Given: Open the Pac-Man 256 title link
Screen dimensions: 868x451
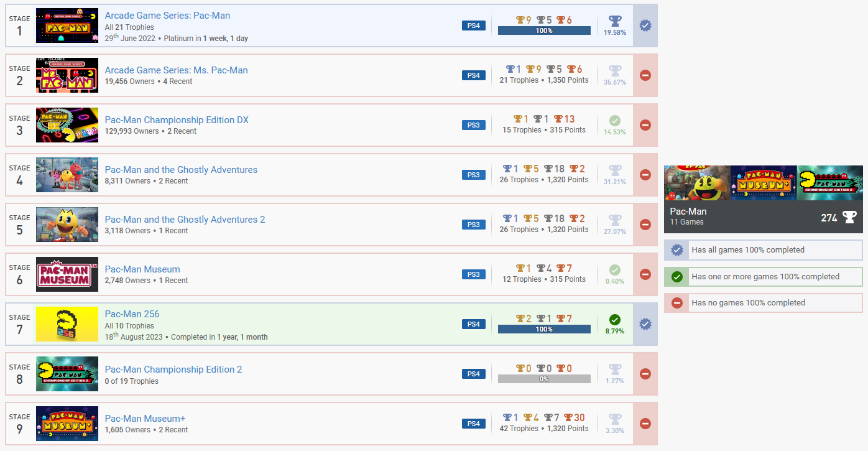Looking at the screenshot, I should coord(132,314).
